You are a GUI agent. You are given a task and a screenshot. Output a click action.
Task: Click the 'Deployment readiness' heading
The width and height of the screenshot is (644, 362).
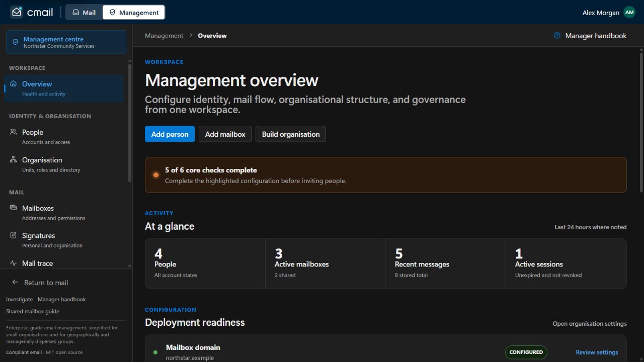(x=195, y=323)
